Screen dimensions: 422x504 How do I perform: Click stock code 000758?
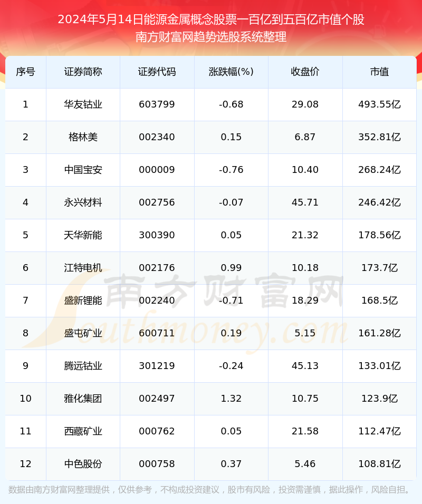coord(157,464)
